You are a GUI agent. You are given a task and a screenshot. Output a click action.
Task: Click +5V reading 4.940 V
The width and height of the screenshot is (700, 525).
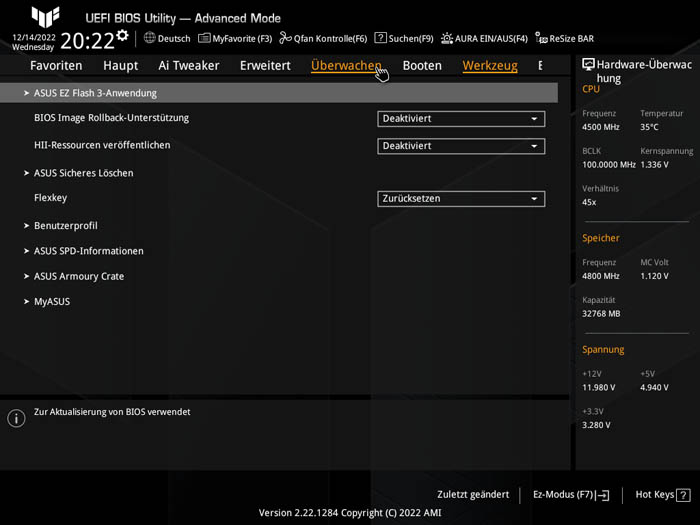pos(654,388)
